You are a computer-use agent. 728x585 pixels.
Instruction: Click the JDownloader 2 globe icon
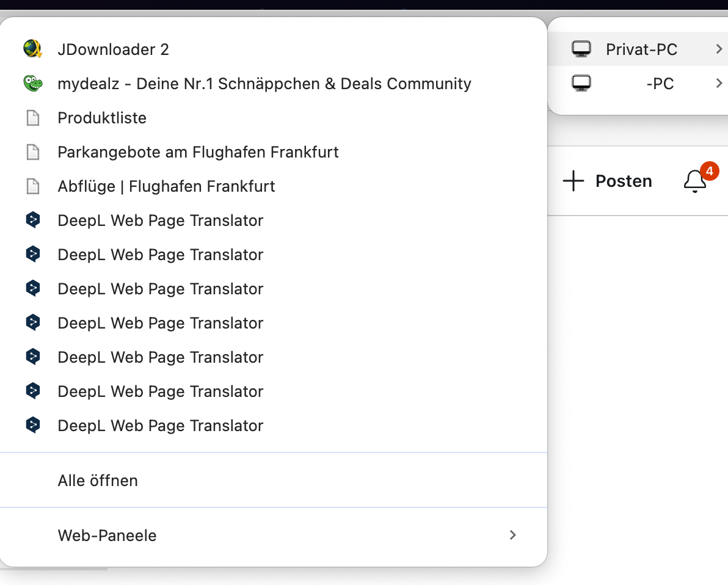pos(32,49)
